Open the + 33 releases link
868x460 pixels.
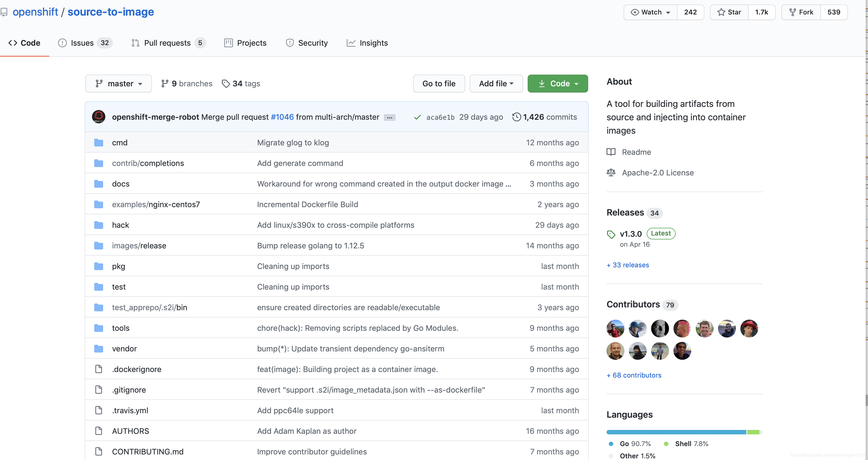[628, 265]
